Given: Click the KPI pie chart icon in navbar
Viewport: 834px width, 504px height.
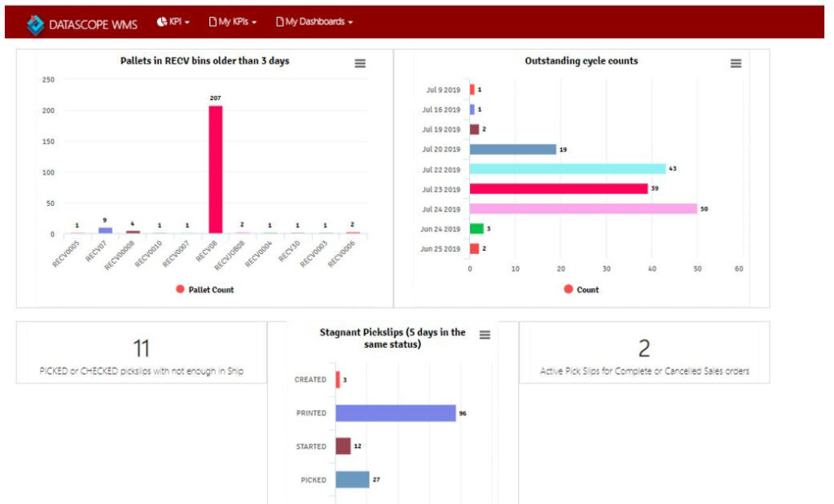Looking at the screenshot, I should [161, 22].
